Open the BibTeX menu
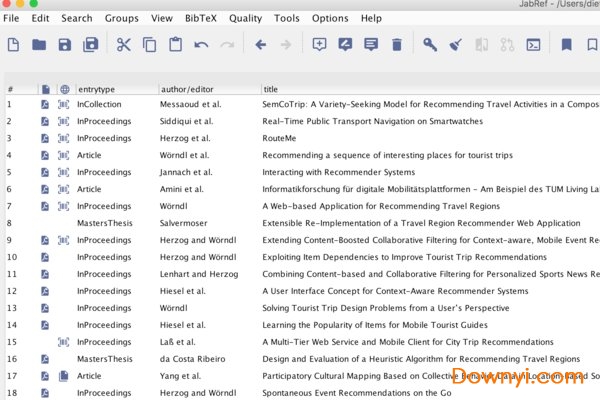 pyautogui.click(x=201, y=18)
